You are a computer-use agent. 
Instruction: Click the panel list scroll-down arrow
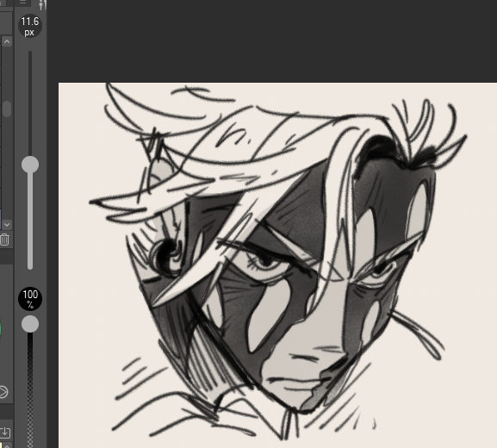(x=7, y=225)
